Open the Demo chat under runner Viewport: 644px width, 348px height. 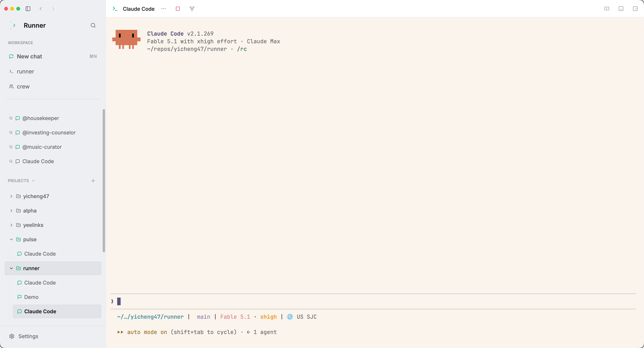coord(57,297)
